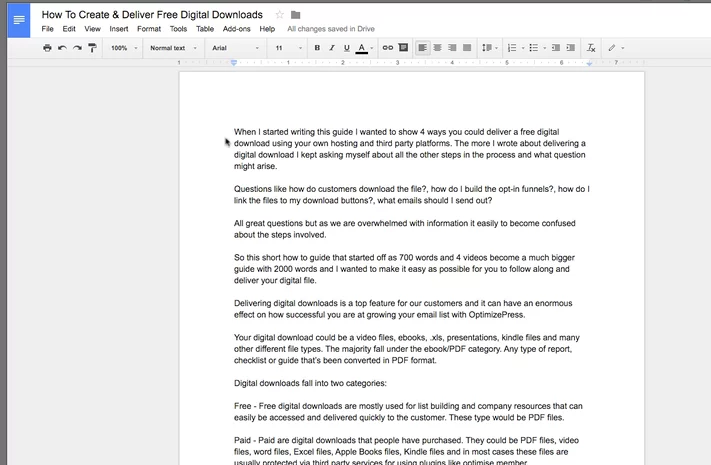Viewport: 711px width, 465px height.
Task: Clear formatting with the Tx icon
Action: 591,48
